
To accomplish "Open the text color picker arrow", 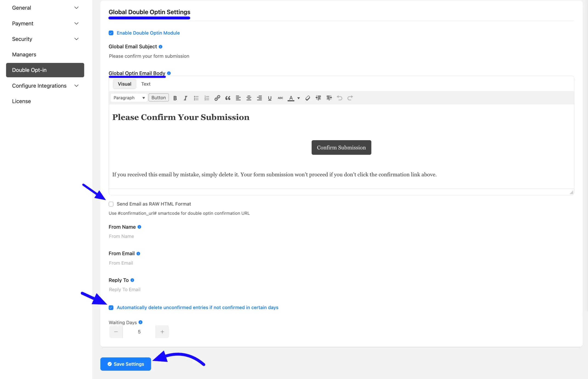I will (x=299, y=98).
